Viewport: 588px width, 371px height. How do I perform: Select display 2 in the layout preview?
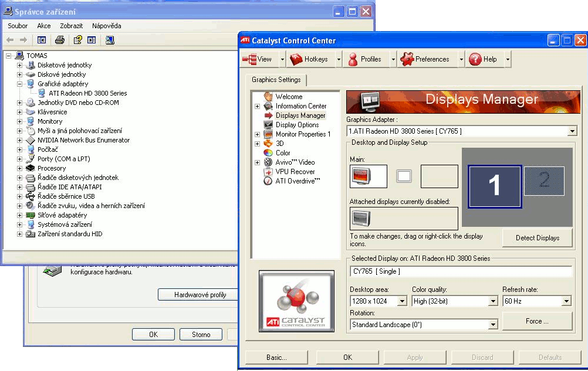click(544, 181)
